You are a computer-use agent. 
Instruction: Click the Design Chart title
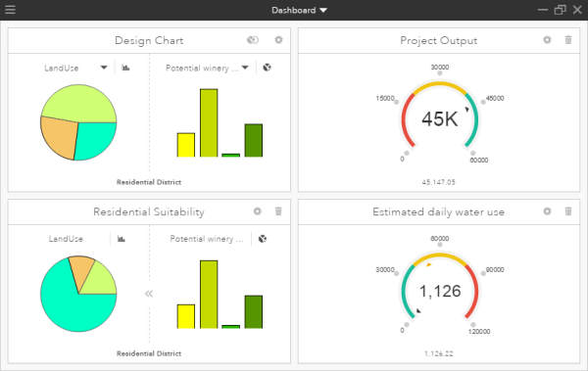149,40
